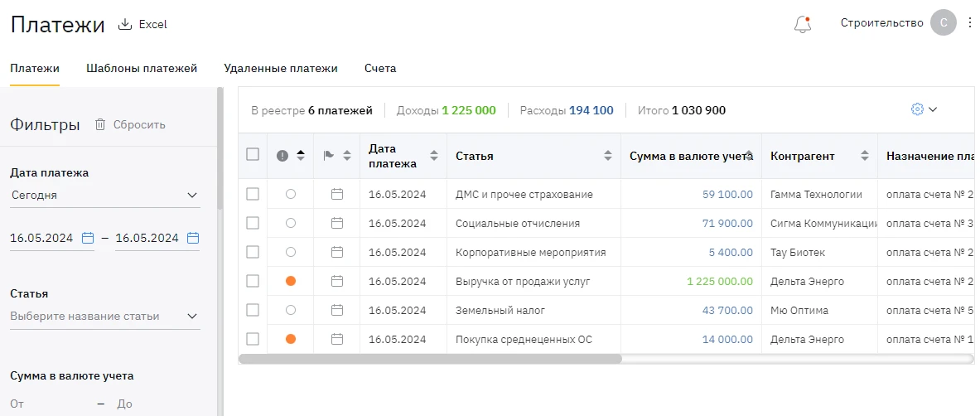
Task: Sort by Дата платежа column arrows
Action: click(434, 156)
